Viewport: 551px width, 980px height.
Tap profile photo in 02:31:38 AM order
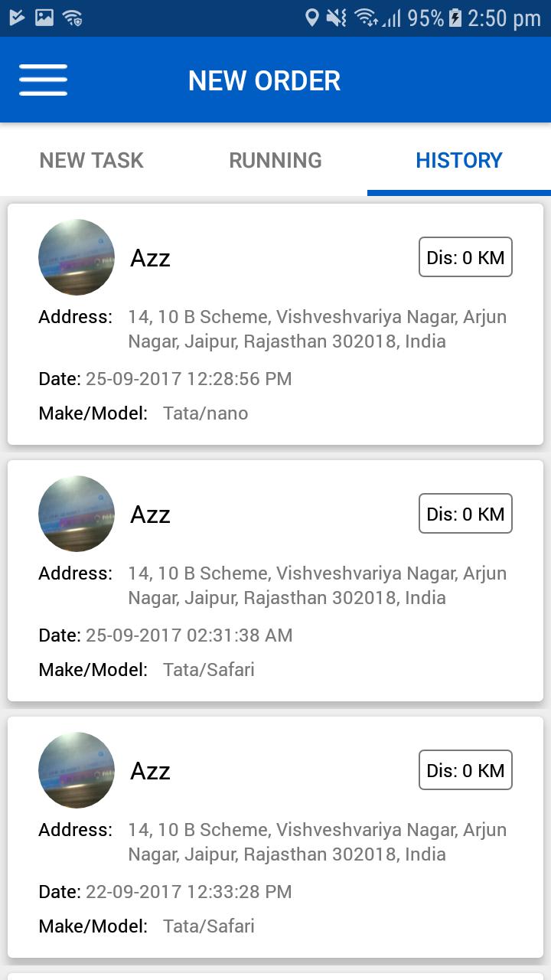click(77, 514)
